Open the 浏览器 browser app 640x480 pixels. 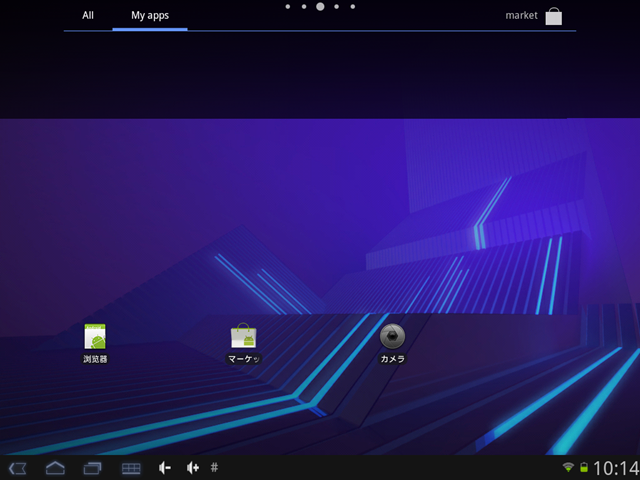point(95,343)
